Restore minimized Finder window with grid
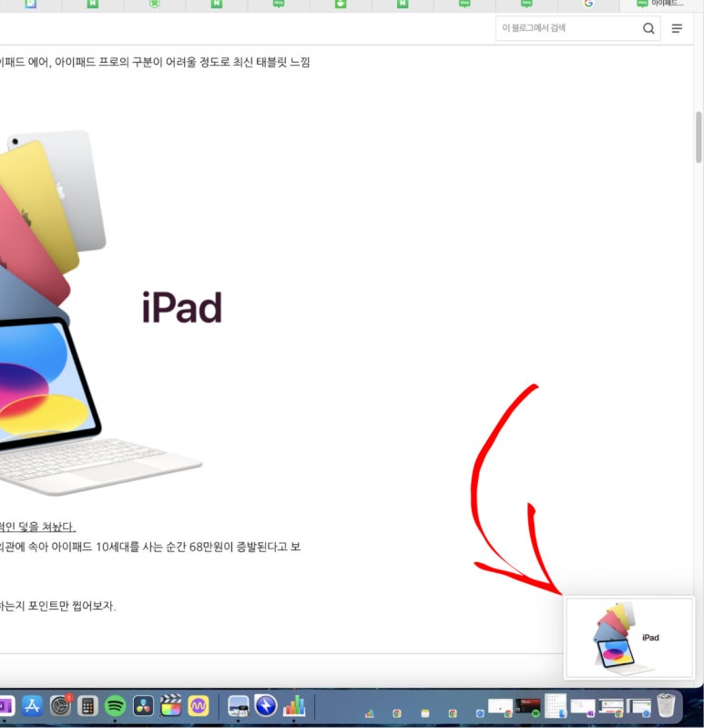Image resolution: width=704 pixels, height=728 pixels. (556, 706)
